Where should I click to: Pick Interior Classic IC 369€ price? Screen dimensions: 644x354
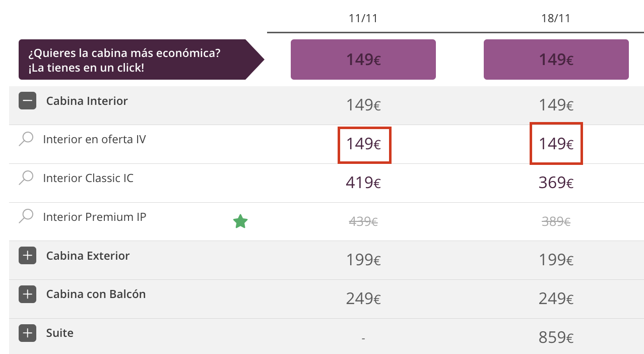pos(556,183)
